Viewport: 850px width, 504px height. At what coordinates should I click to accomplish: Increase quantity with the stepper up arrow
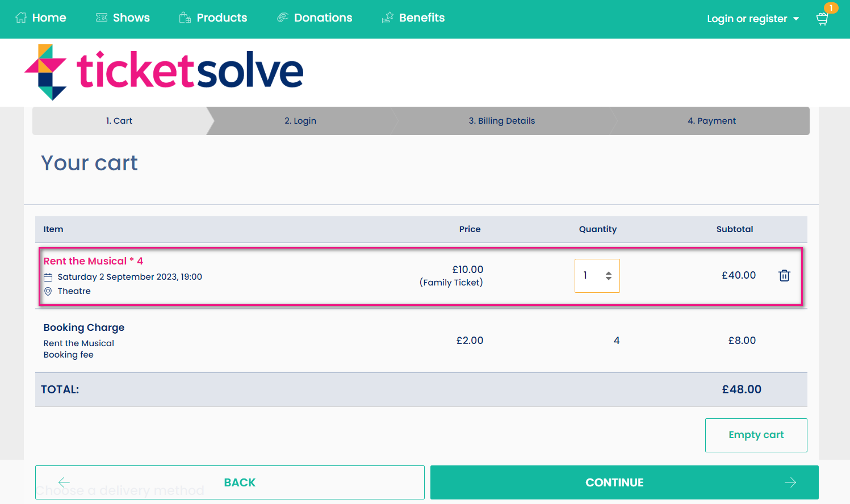(608, 271)
